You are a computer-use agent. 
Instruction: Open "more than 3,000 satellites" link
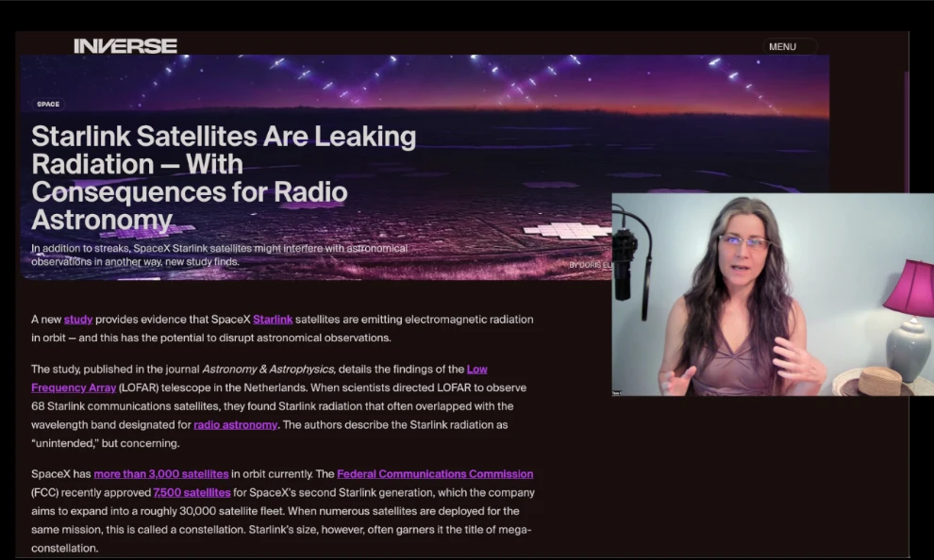160,474
